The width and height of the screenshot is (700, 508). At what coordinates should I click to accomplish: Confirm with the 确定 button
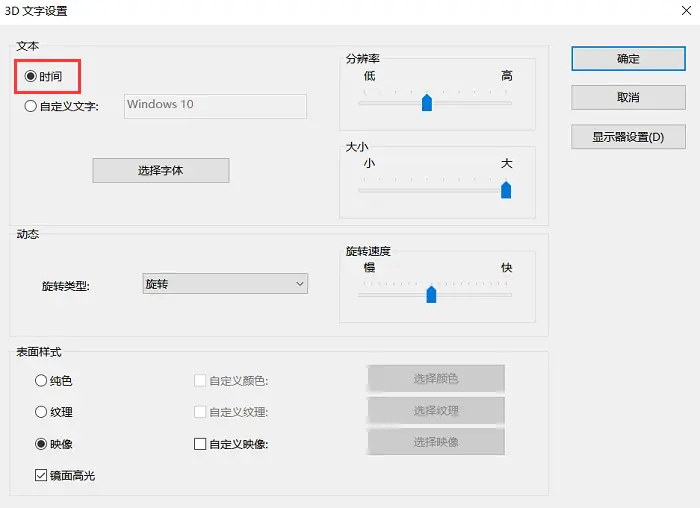coord(628,58)
